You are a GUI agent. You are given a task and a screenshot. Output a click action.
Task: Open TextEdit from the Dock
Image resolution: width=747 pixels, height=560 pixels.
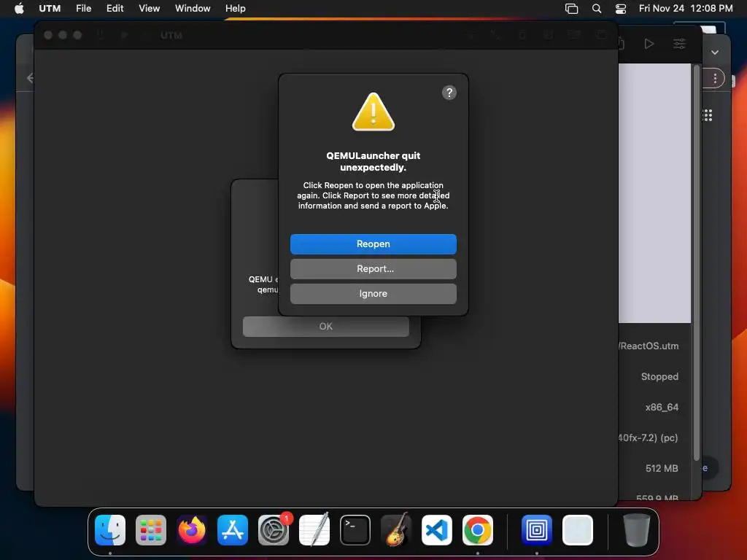coord(314,530)
